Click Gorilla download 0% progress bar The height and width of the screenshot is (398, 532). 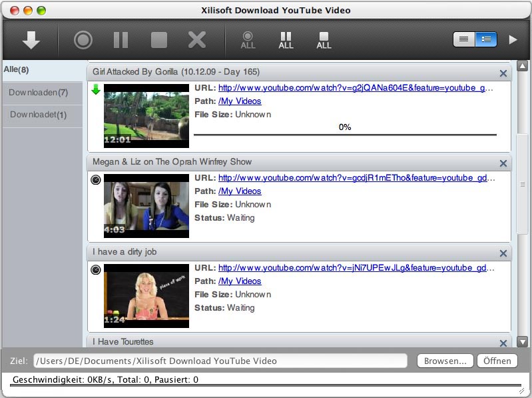click(345, 135)
